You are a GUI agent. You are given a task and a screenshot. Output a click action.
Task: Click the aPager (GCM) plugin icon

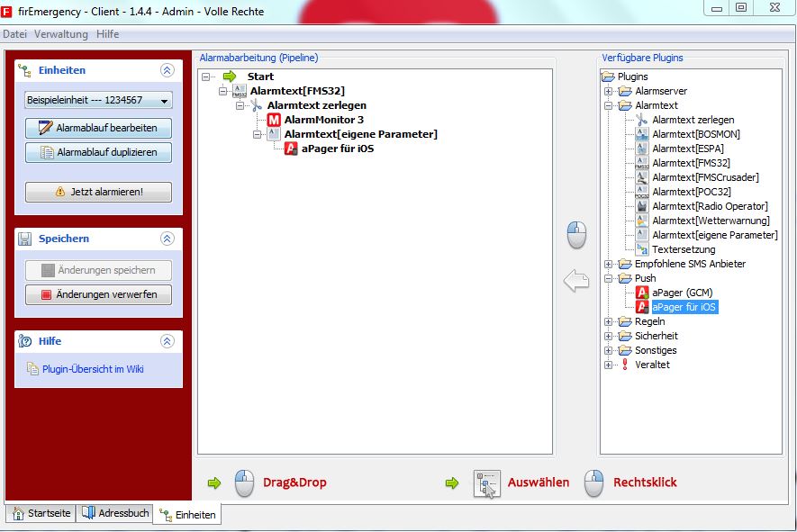pos(642,293)
